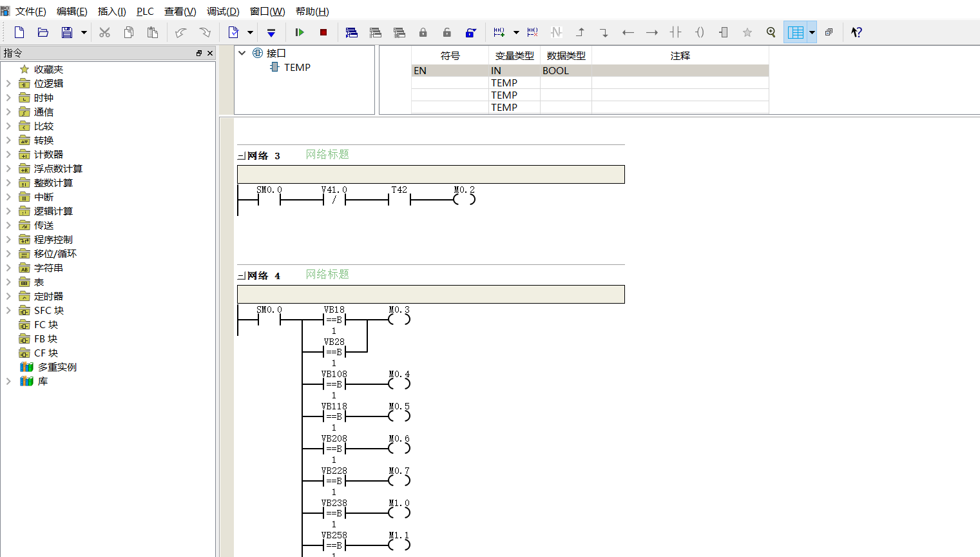Click the unlocked padlock icon
Image resolution: width=980 pixels, height=557 pixels.
(x=447, y=32)
